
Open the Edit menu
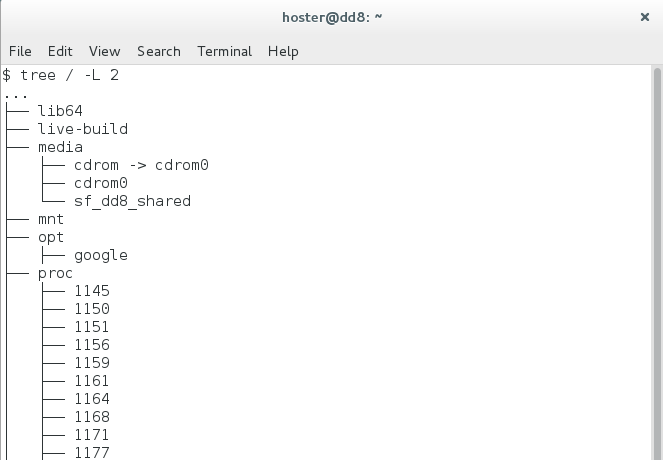(x=60, y=51)
